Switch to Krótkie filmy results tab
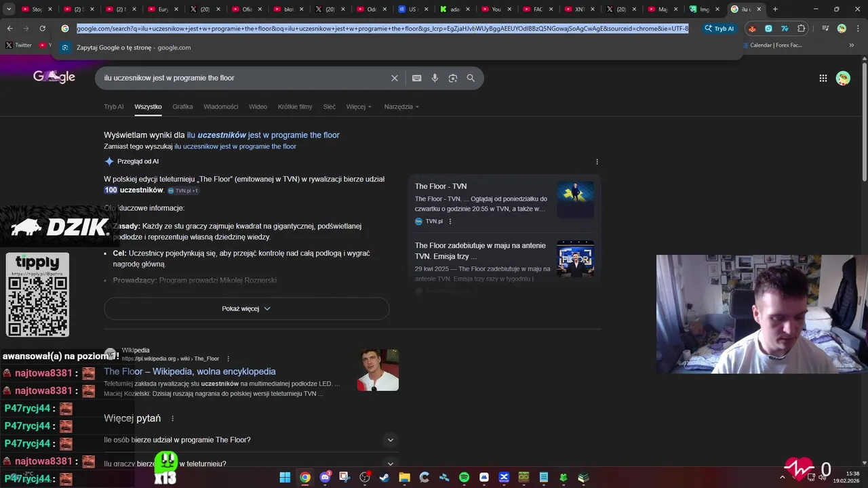868x488 pixels. [295, 106]
